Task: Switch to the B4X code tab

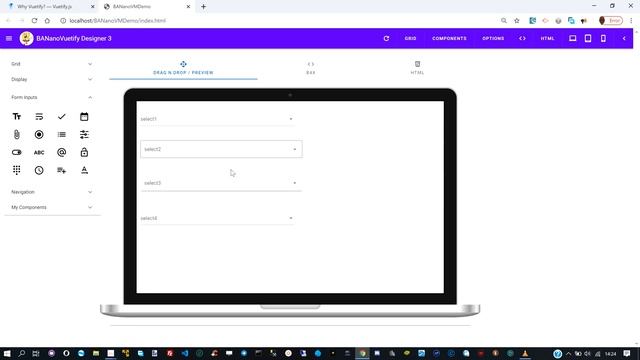Action: pos(311,68)
